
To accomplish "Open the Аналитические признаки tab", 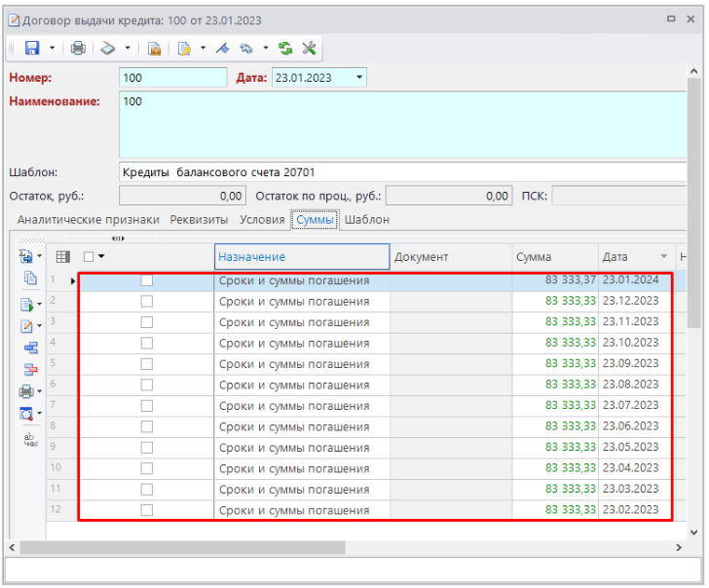I will pos(88,220).
